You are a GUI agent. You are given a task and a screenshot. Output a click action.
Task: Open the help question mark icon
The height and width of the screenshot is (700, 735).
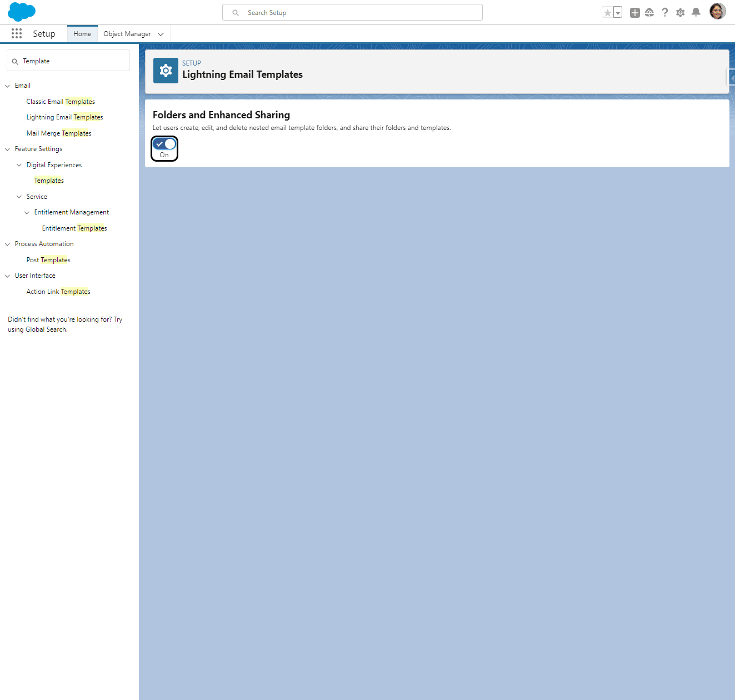point(665,12)
